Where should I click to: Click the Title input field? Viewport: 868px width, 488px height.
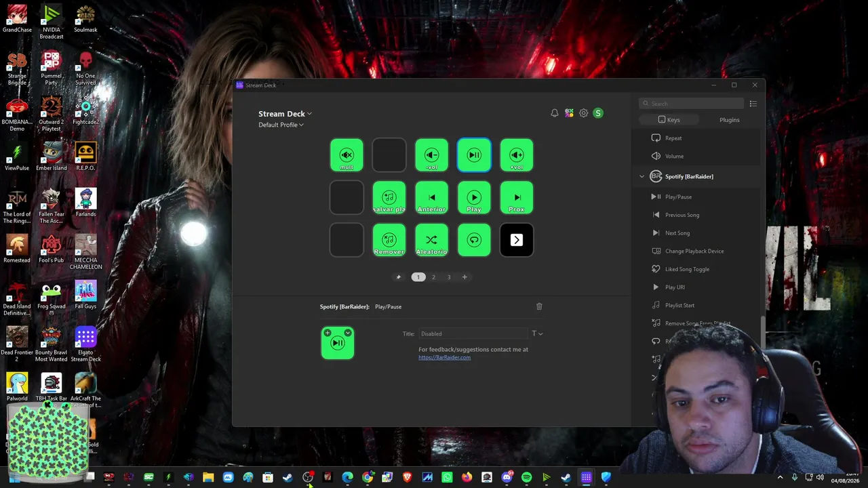[473, 333]
